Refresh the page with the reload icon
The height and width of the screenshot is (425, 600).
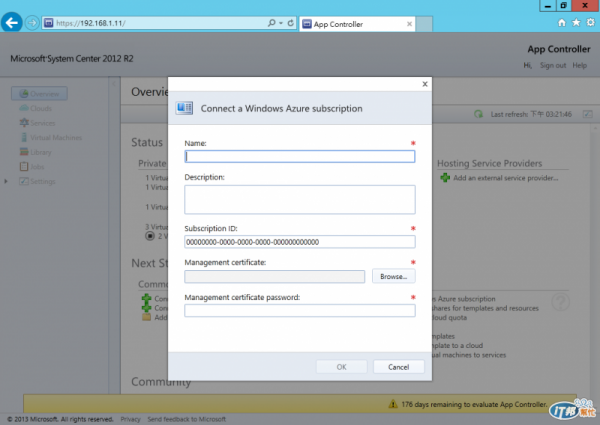tap(291, 23)
